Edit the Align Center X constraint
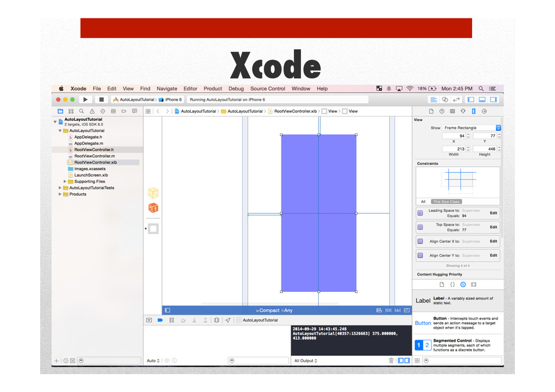The width and height of the screenshot is (555, 392). pos(493,241)
